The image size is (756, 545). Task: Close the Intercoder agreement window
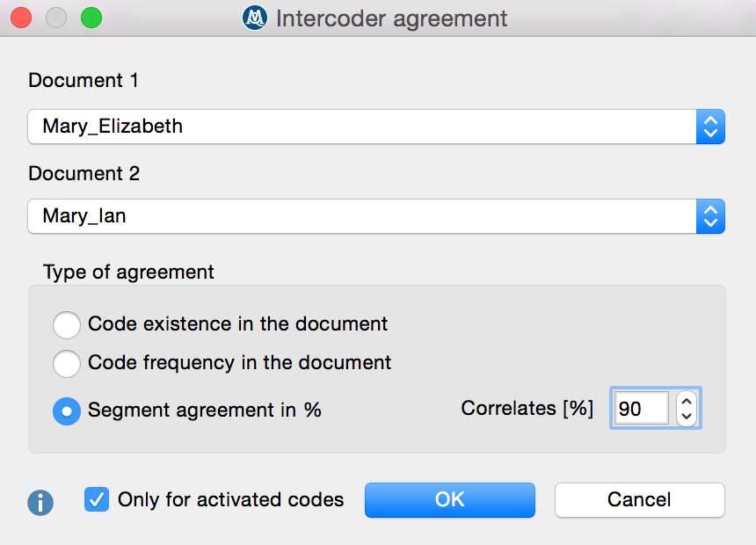(21, 18)
